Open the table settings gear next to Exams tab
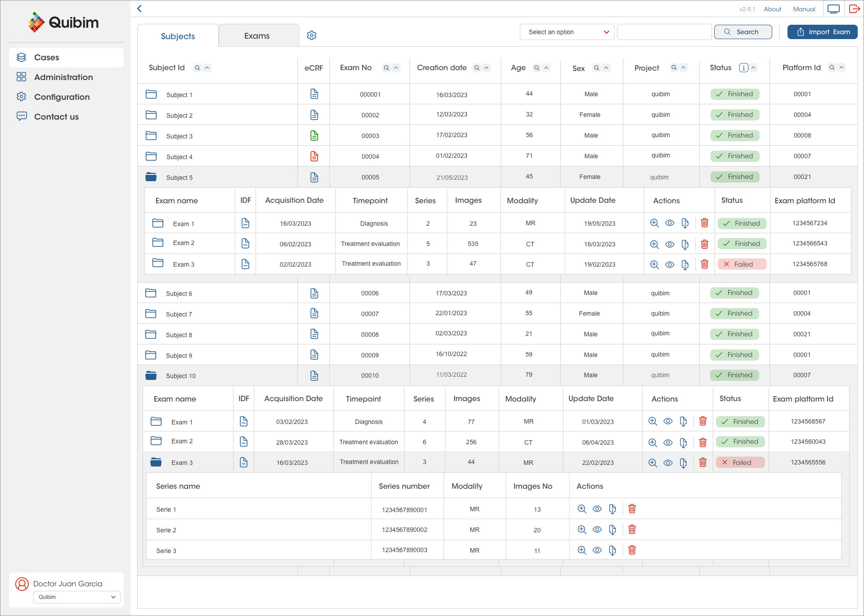The width and height of the screenshot is (864, 616). (x=311, y=35)
